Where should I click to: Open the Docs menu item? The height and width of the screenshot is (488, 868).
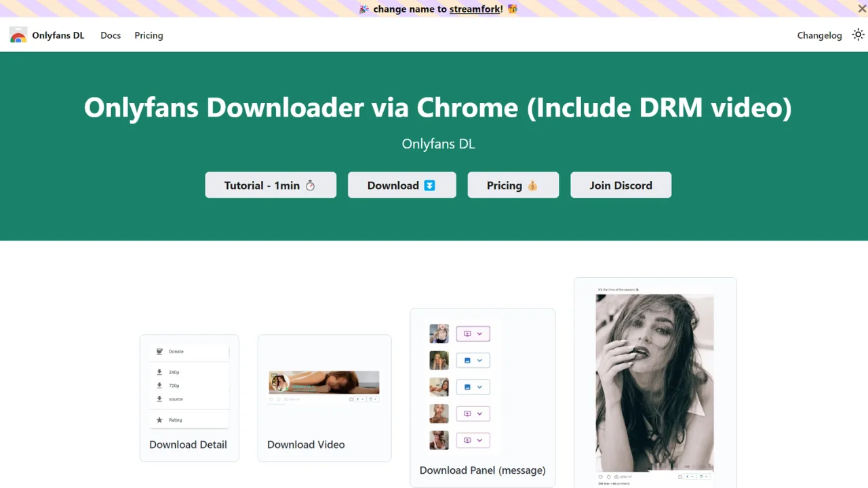click(x=111, y=35)
